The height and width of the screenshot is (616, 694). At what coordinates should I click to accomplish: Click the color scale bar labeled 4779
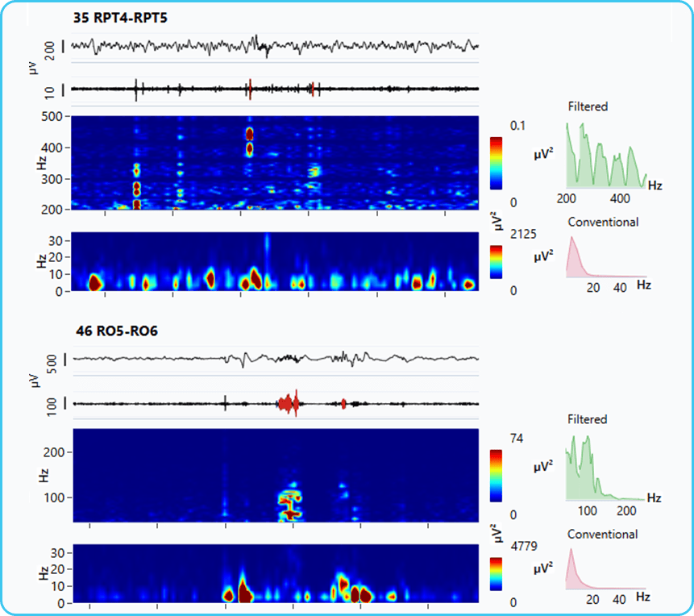click(x=497, y=574)
